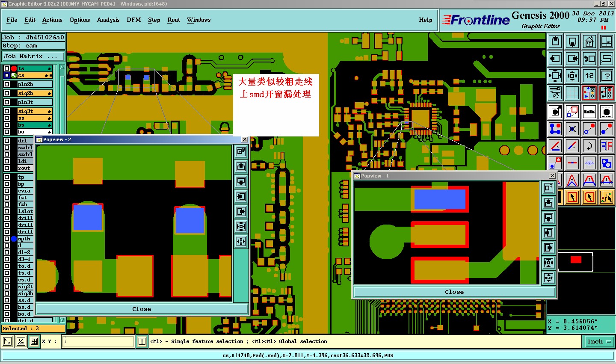Click the pan up icon in Popview-1
The image size is (616, 364).
pyautogui.click(x=549, y=203)
